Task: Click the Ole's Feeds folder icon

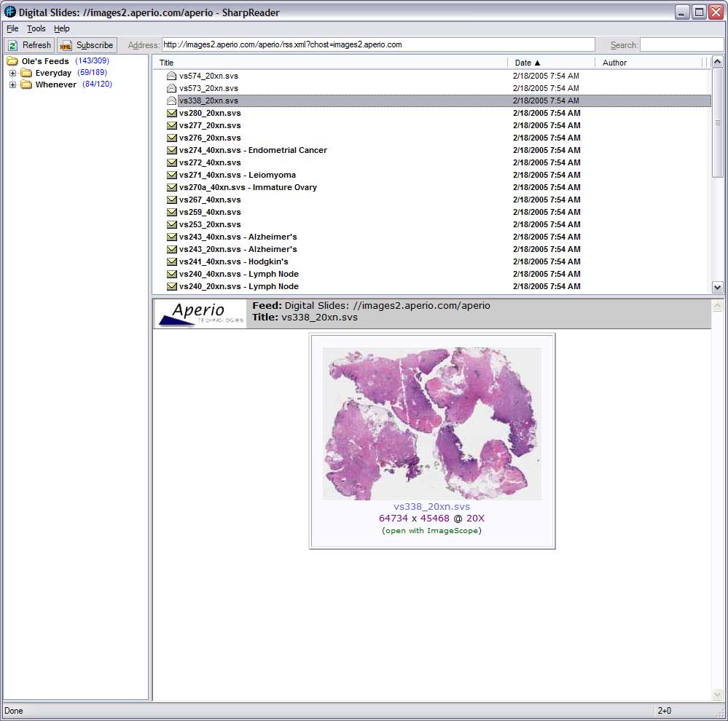Action: coord(12,61)
